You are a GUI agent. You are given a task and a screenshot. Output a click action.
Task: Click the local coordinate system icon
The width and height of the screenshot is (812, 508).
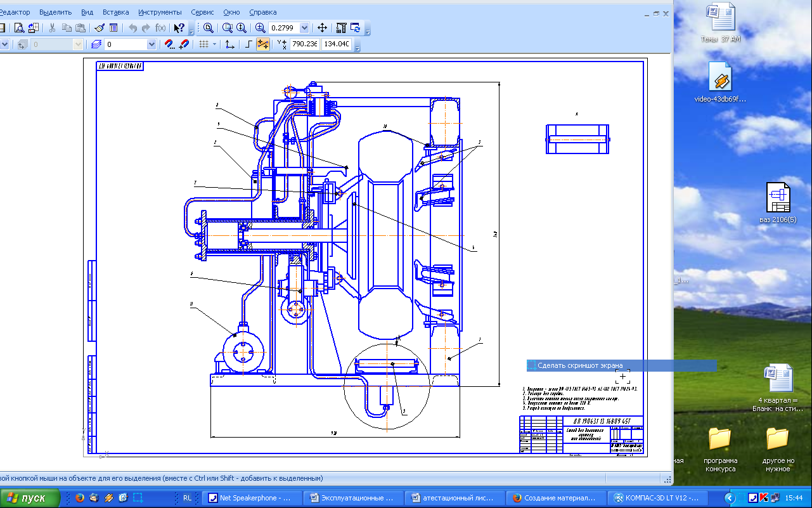tap(229, 44)
